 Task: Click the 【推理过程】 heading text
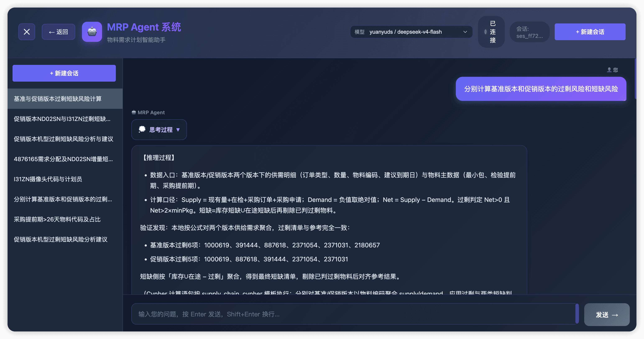pos(159,158)
